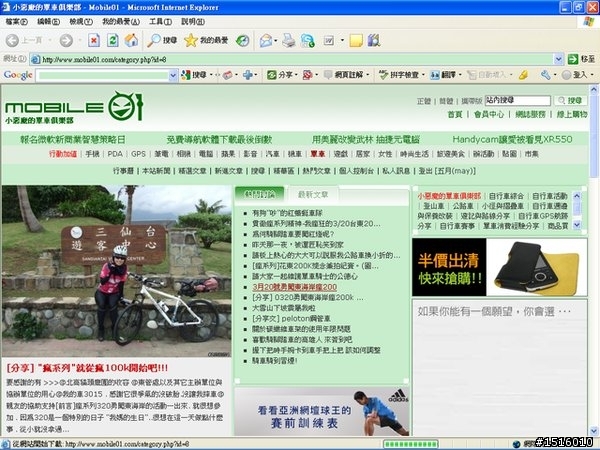Image resolution: width=600 pixels, height=450 pixels.
Task: Open History green clock icon
Action: tap(242, 40)
